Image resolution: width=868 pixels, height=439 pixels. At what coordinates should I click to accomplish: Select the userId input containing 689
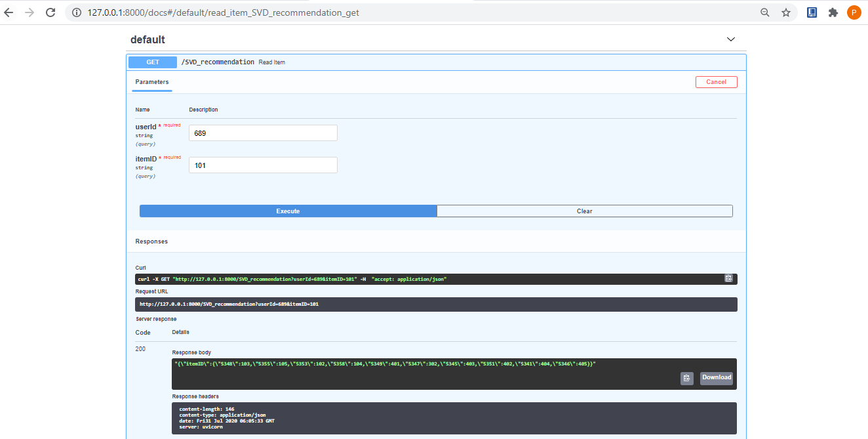pos(262,133)
